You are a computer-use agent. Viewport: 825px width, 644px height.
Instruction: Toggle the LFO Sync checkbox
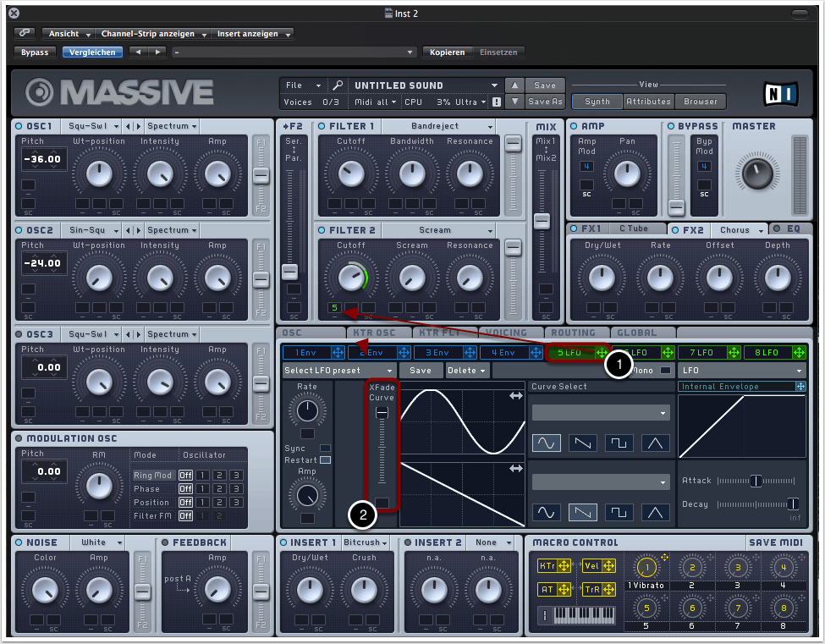pos(325,448)
